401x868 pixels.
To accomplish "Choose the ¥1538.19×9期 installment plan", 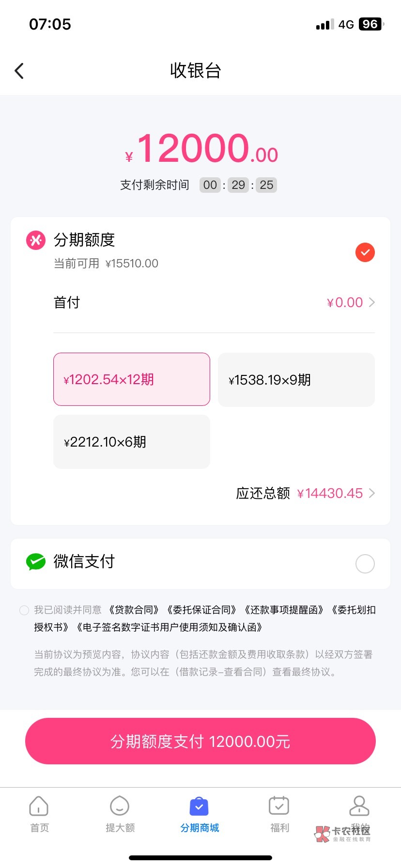I will [x=296, y=380].
